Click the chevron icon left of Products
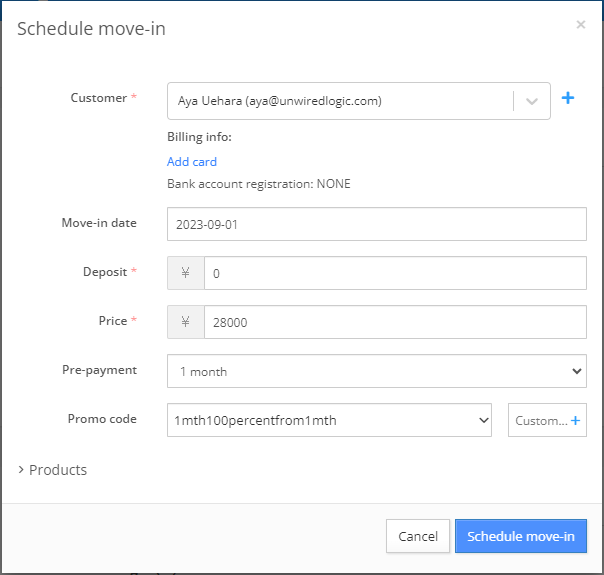The image size is (604, 575). (x=21, y=469)
